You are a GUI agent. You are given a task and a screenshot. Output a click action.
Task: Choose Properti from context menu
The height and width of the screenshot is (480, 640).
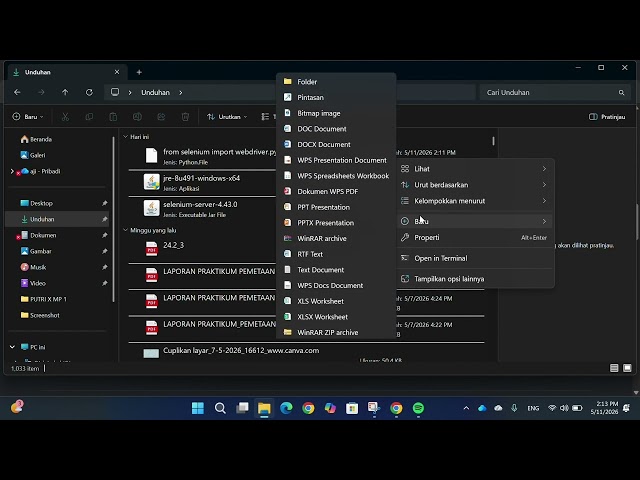[x=475, y=238]
